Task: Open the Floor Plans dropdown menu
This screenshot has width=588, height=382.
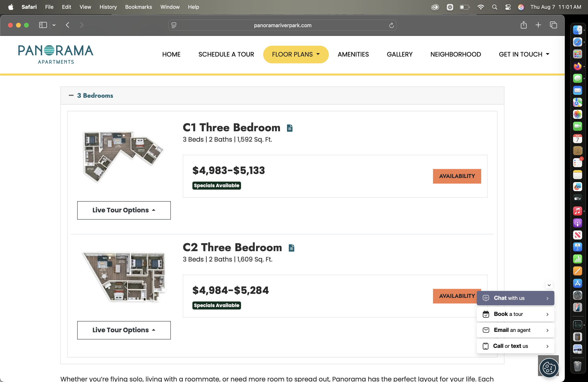Action: [x=296, y=55]
